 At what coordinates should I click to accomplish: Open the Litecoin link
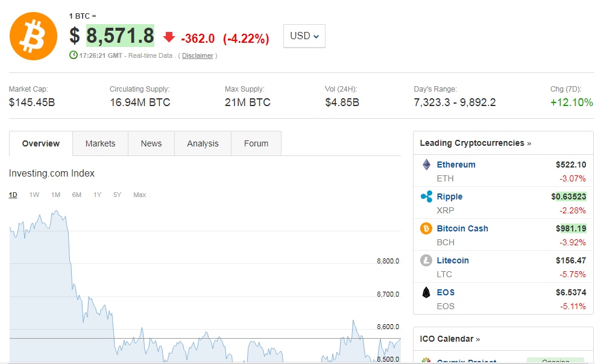pos(453,260)
